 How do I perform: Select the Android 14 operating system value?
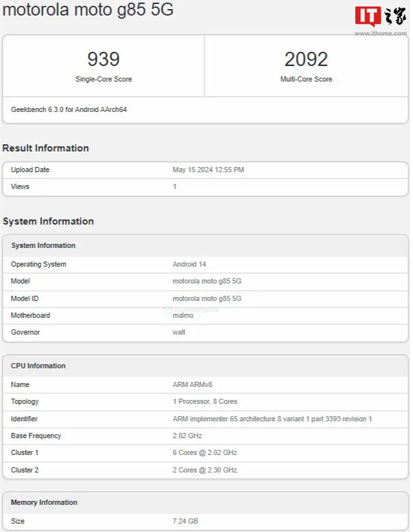tap(188, 264)
